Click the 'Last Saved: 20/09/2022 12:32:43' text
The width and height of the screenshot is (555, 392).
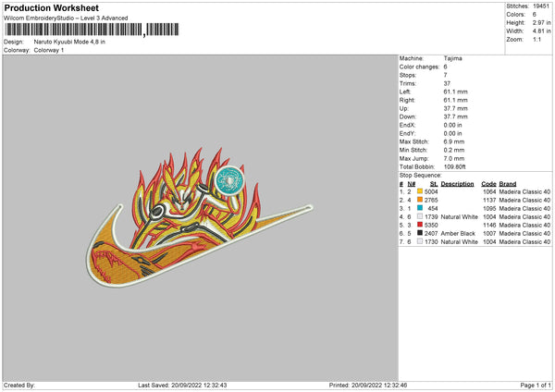[x=182, y=386]
